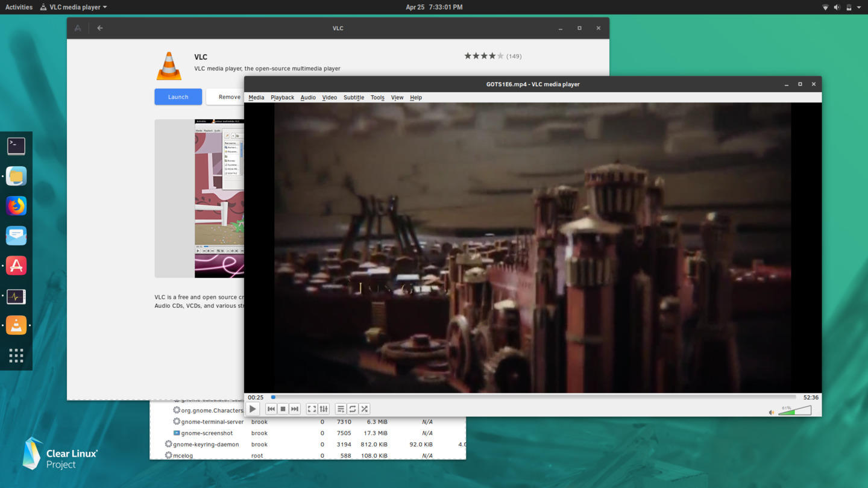This screenshot has width=868, height=488.
Task: Select the gnome-screenshot process row
Action: pyautogui.click(x=307, y=433)
